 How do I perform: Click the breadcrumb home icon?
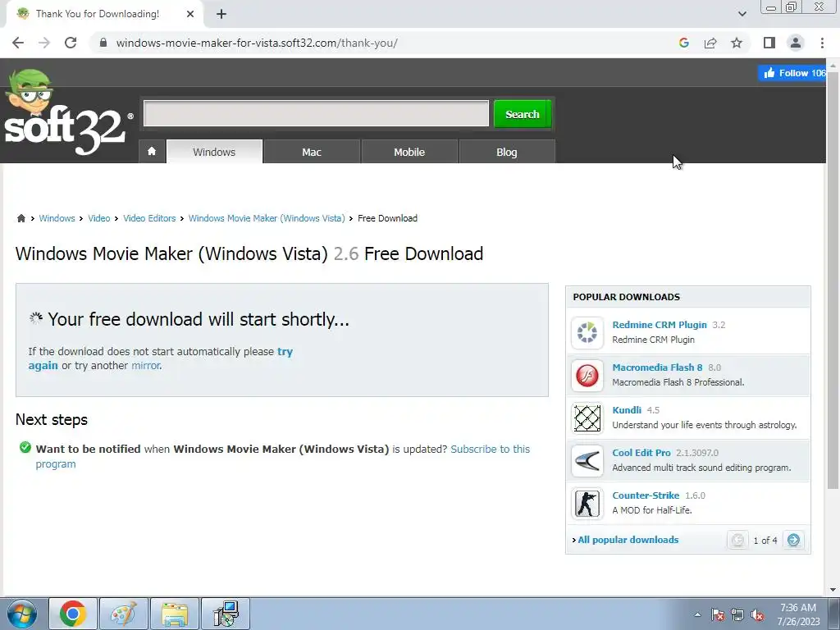point(21,218)
